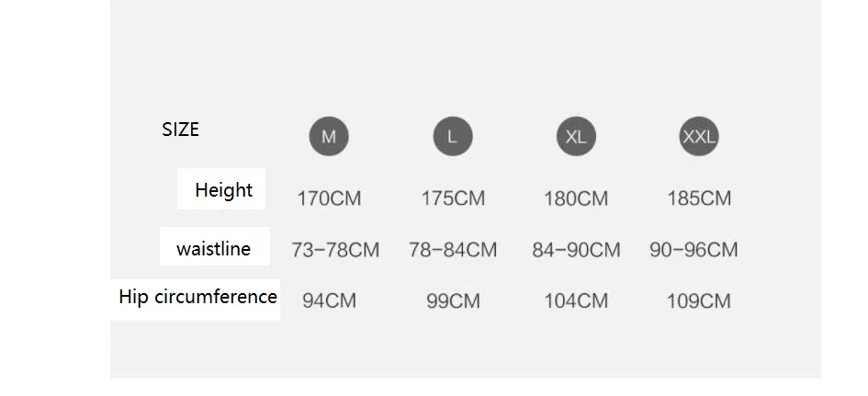Select the 90-96CM waistline value
This screenshot has width=868, height=396.
coord(693,250)
